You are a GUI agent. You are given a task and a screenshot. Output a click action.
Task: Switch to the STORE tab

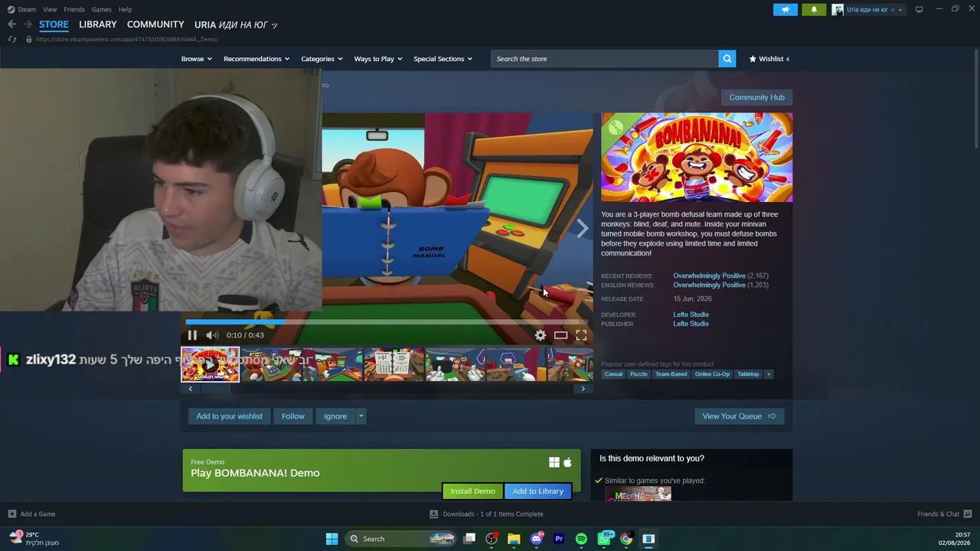pos(54,24)
